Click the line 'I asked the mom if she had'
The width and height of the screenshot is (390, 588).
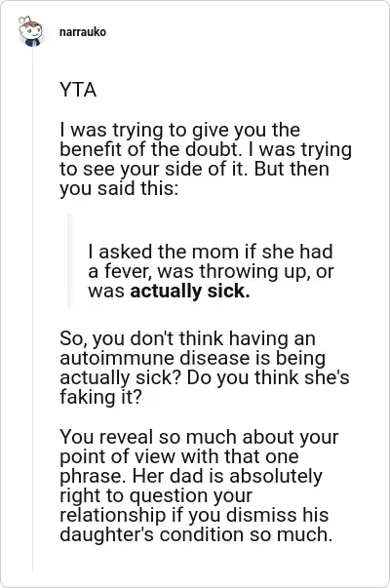pyautogui.click(x=211, y=252)
